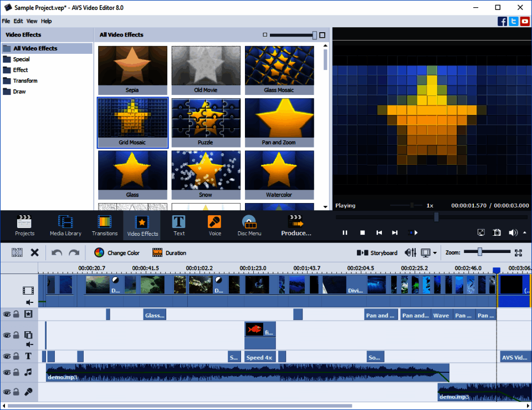
Task: Toggle visibility of the music audio track
Action: (x=7, y=373)
